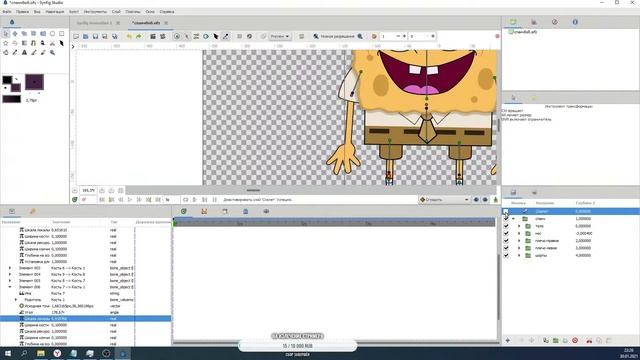Click the scissors Cut layer icon
Screen dimensions: 640x360
(589, 340)
